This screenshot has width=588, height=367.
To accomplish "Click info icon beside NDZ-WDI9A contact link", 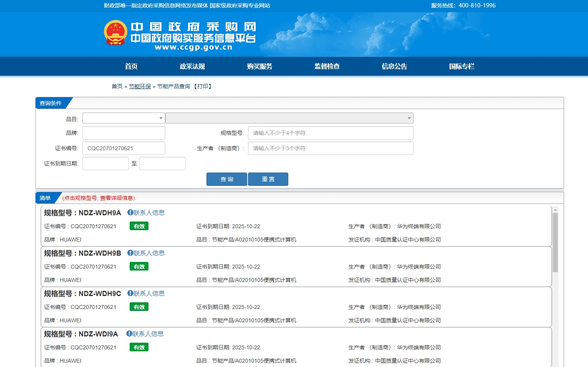I will [x=129, y=334].
